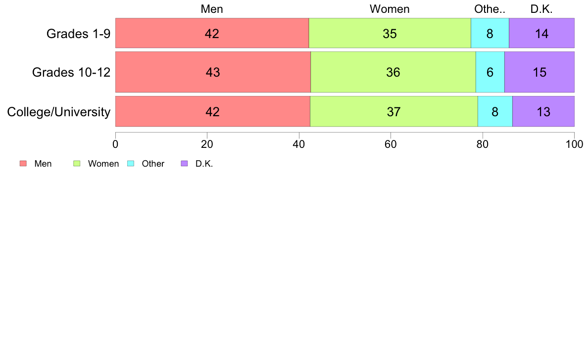Click the green Women legend swatch
The image size is (588, 364).
pos(77,163)
